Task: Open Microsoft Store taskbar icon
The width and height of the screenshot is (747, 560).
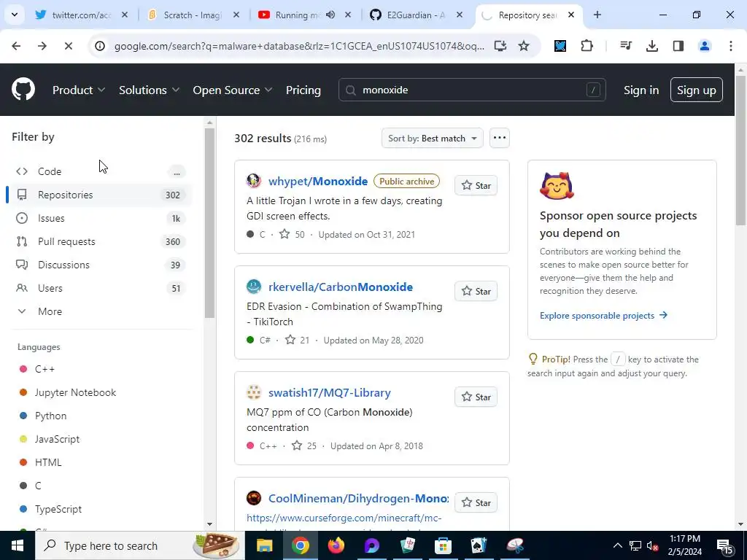Action: coord(443,545)
